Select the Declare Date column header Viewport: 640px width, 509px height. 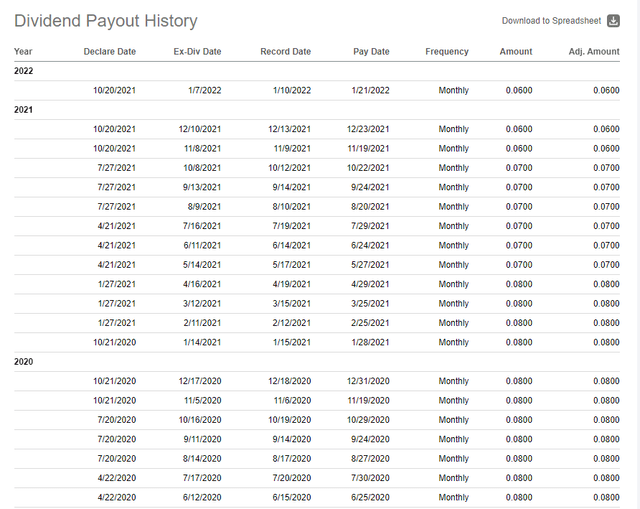pyautogui.click(x=109, y=51)
